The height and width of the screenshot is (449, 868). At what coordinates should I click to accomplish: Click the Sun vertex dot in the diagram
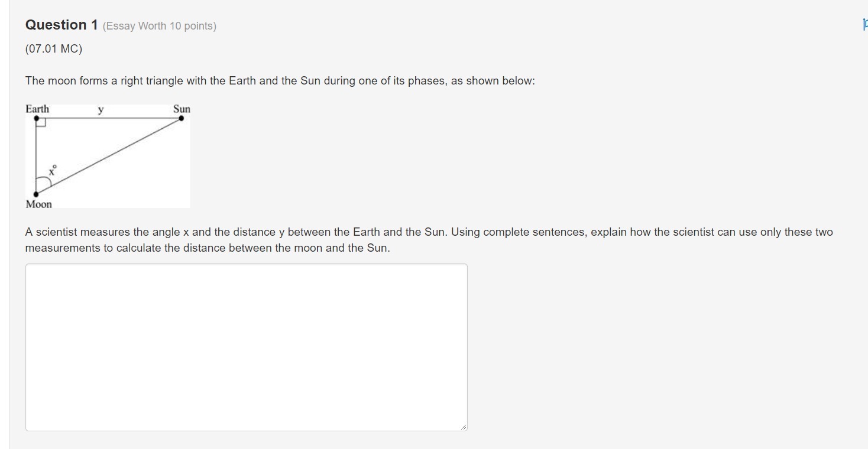pyautogui.click(x=181, y=118)
